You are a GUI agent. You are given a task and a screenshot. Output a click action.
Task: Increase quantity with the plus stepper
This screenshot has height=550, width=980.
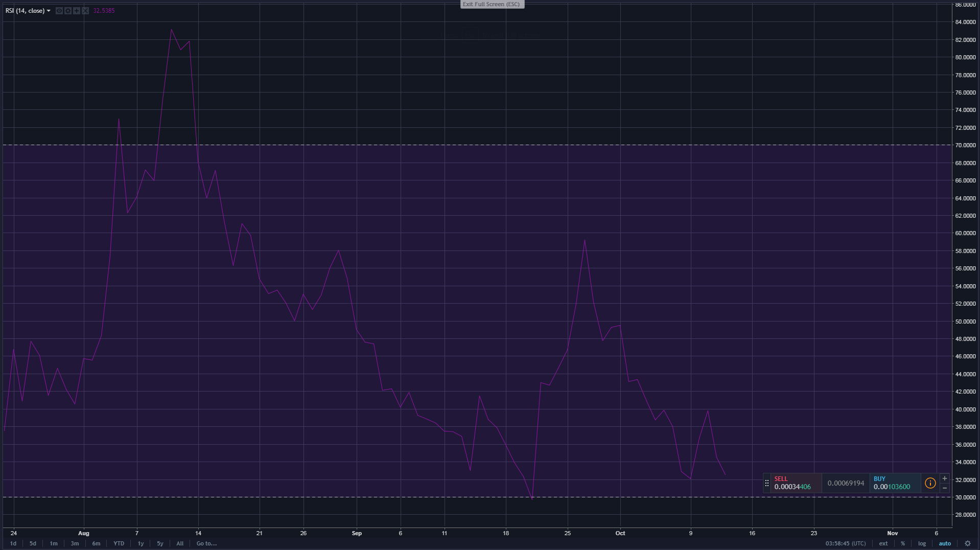945,478
